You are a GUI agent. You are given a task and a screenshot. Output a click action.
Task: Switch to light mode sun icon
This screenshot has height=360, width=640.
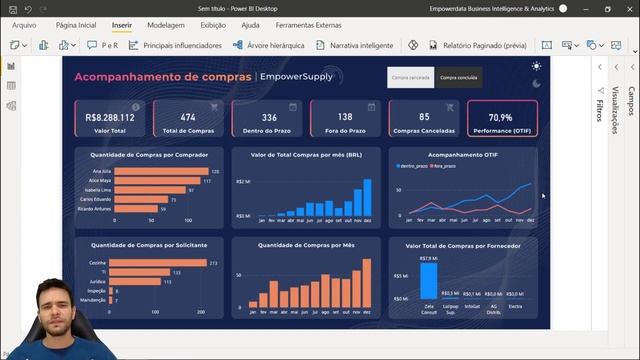536,66
